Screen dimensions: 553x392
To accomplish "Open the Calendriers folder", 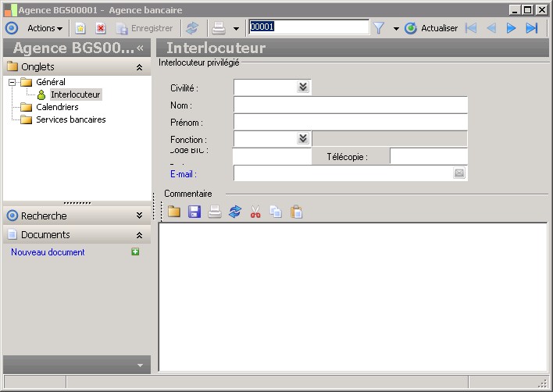I will (57, 107).
